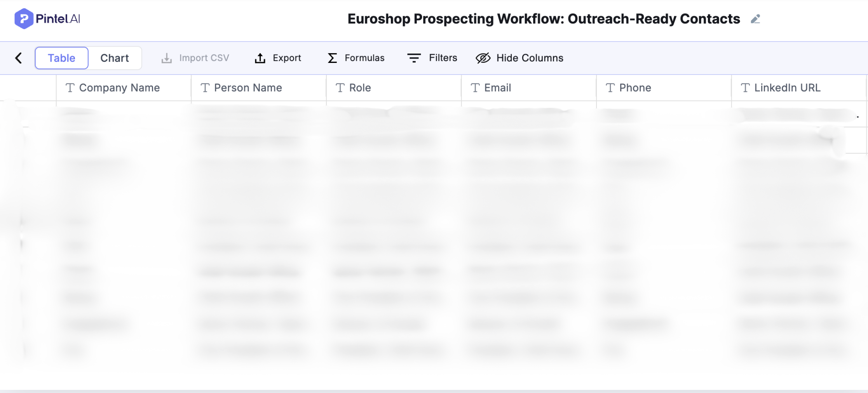Click the Pintel.AI logo icon
The height and width of the screenshot is (393, 868).
coord(23,19)
